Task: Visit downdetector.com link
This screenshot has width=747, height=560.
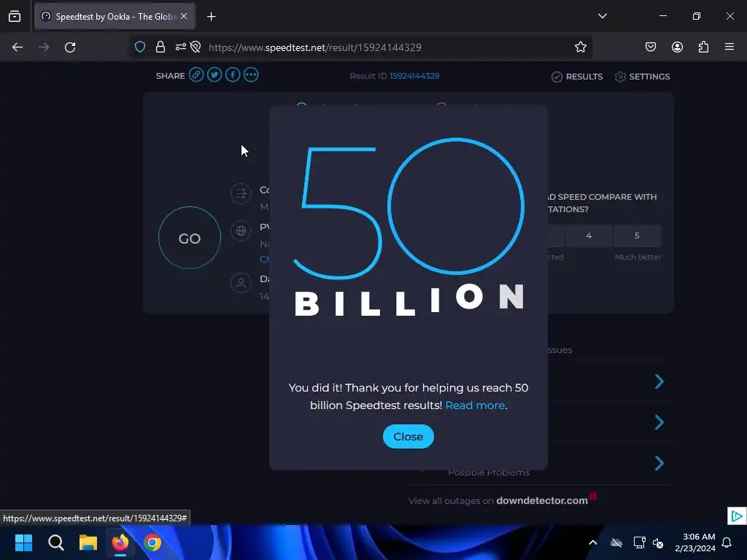Action: 542,500
